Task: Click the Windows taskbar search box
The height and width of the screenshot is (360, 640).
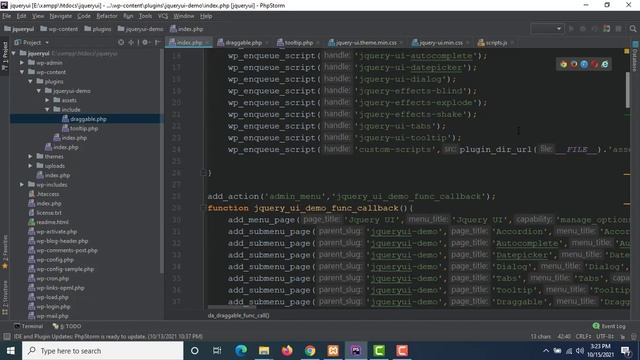Action: pyautogui.click(x=103, y=351)
